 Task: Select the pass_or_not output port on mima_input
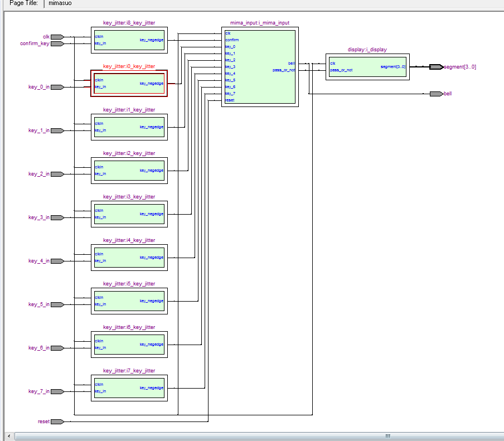click(283, 70)
